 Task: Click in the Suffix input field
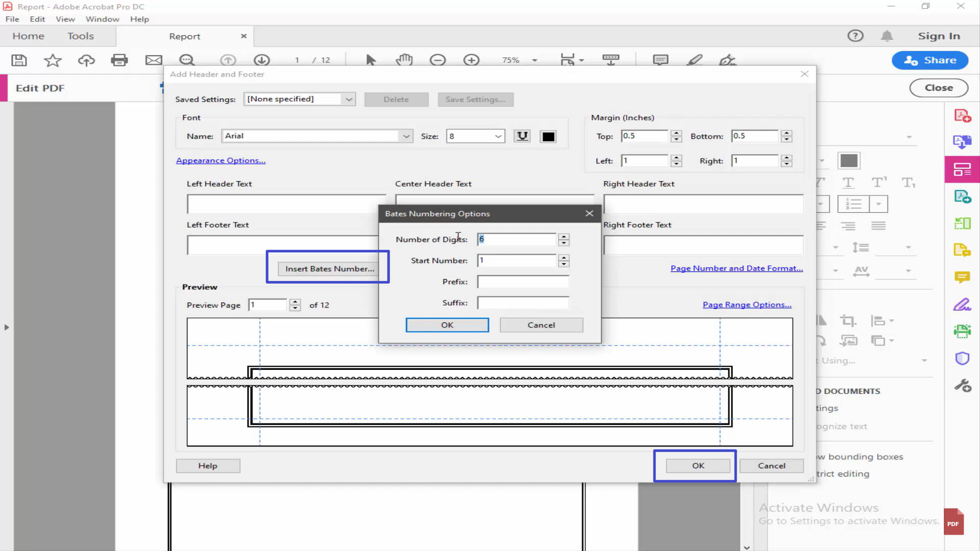(523, 303)
